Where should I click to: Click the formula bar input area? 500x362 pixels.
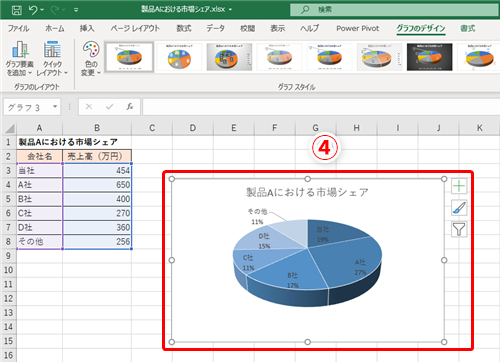(x=321, y=107)
